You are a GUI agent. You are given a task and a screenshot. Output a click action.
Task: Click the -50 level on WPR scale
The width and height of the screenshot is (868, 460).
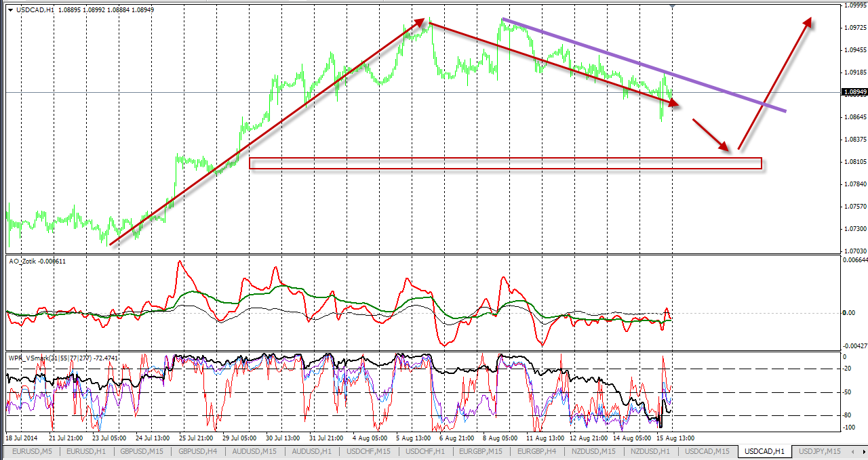coord(846,392)
